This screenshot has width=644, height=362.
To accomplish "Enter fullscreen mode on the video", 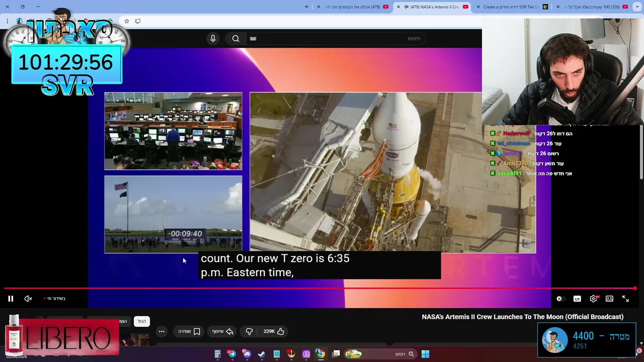I will (625, 299).
